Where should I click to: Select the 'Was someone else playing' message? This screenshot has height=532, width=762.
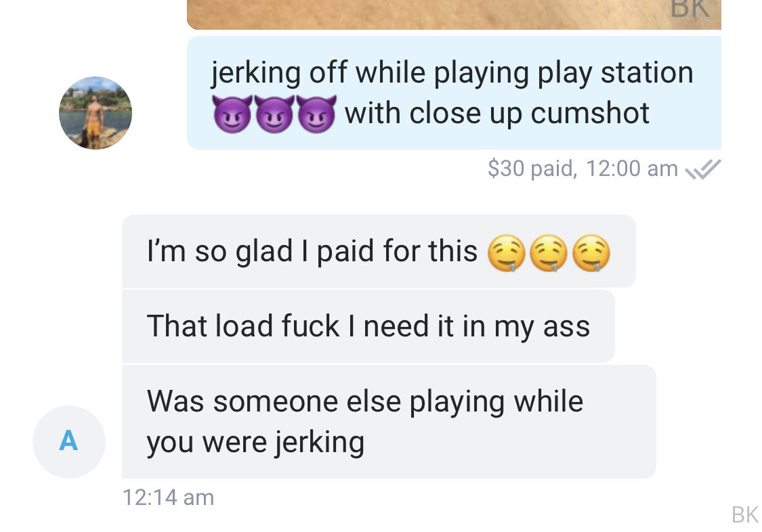[389, 421]
